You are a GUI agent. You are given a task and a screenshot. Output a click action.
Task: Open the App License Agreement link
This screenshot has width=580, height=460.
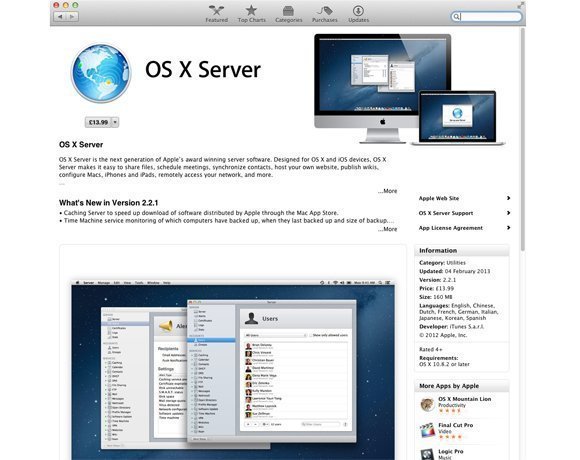click(x=464, y=228)
